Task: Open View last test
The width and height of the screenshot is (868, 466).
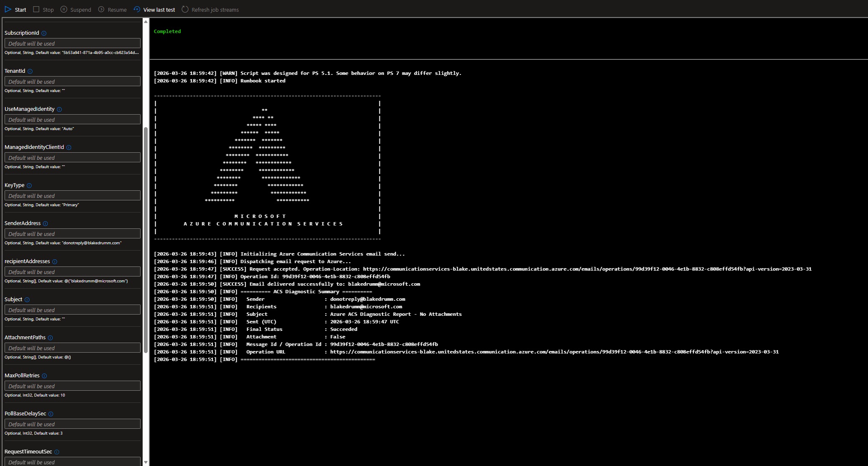Action: click(x=154, y=10)
